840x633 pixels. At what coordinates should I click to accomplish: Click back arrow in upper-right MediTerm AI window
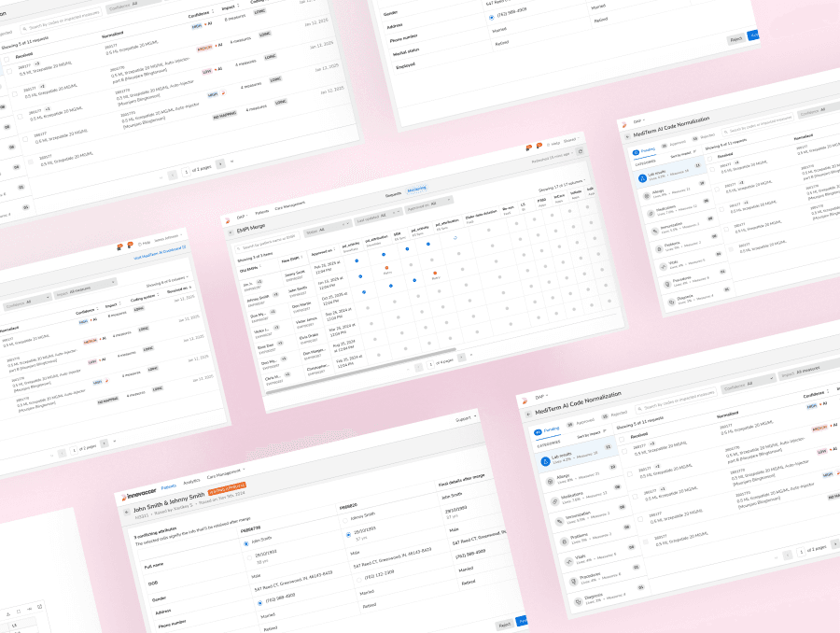point(628,136)
